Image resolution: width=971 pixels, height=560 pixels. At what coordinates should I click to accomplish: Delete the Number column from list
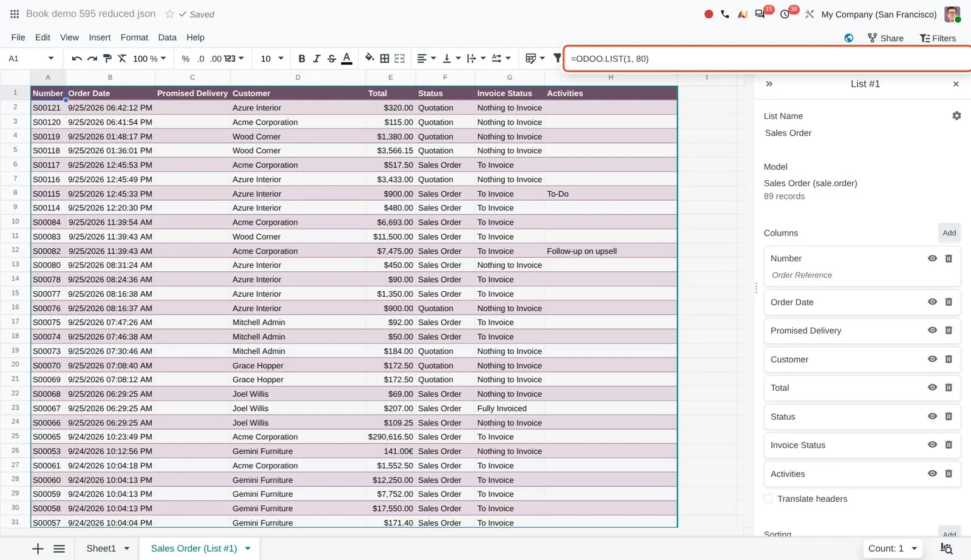949,258
